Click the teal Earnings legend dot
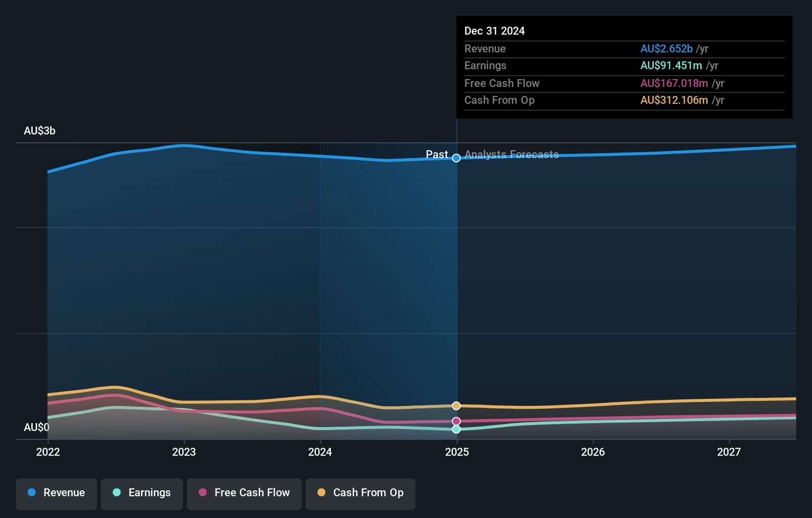812x518 pixels. pos(116,493)
